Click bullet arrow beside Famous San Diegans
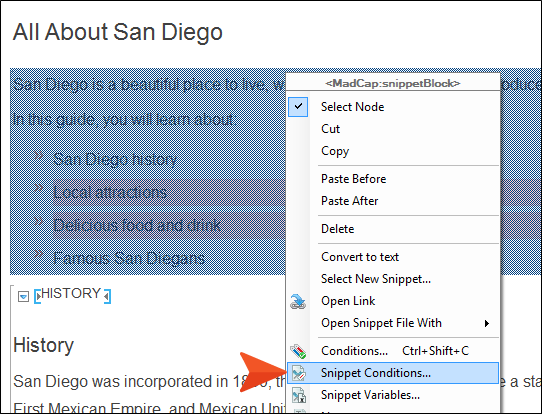Viewport: 542px width, 414px height. click(39, 254)
